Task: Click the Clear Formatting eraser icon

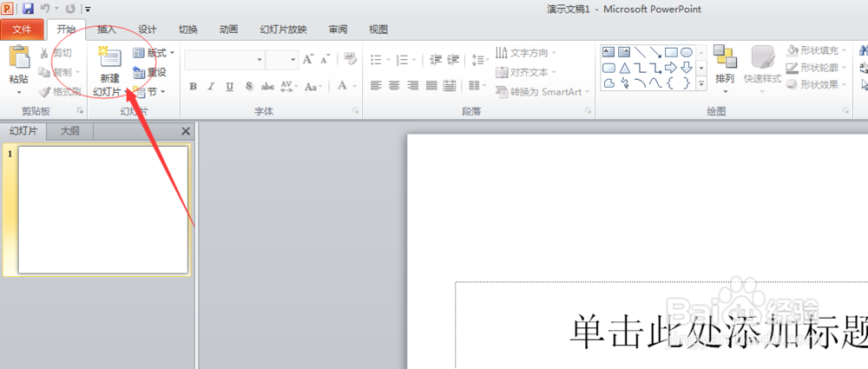Action: coord(350,58)
